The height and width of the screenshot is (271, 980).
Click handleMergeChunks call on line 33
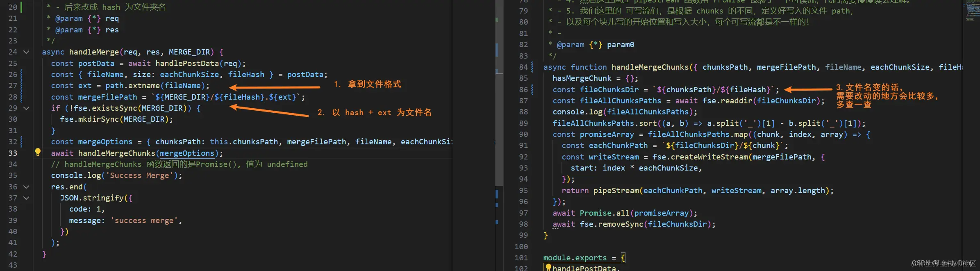point(116,153)
